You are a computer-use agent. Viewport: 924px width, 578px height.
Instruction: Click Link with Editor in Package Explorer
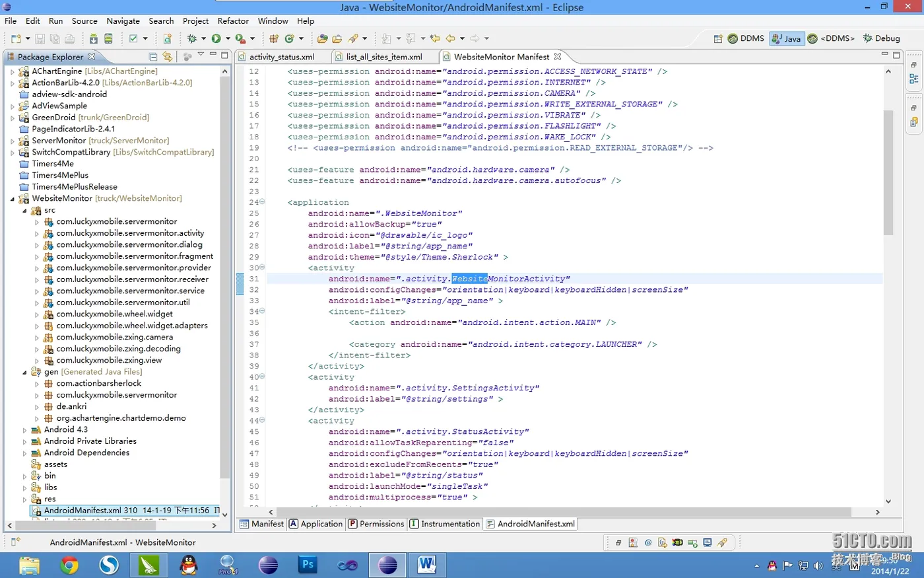(x=168, y=57)
